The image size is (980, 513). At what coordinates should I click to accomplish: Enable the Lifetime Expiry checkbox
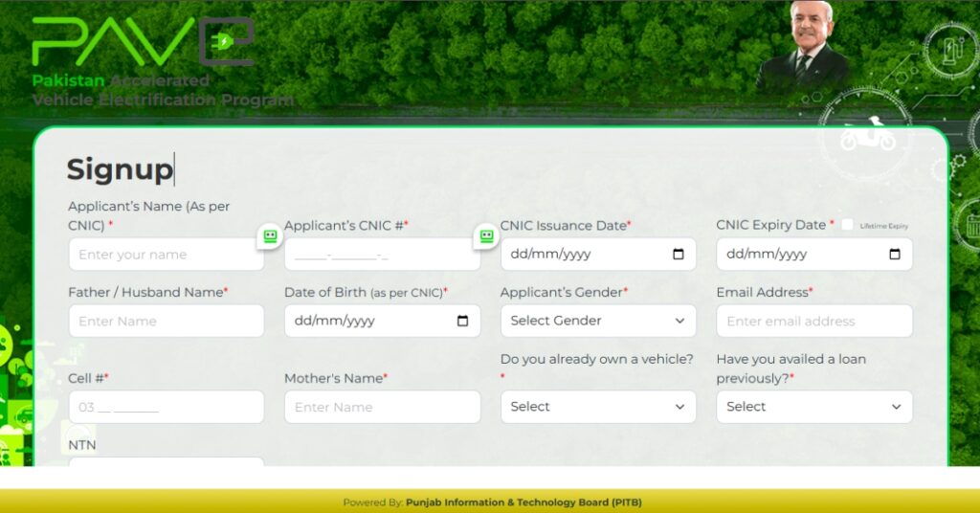(847, 225)
